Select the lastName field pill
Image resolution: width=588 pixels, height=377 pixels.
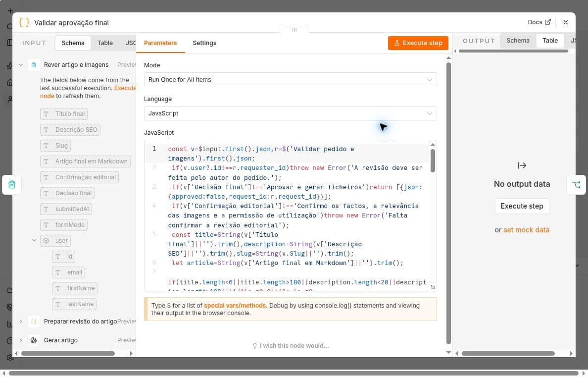click(74, 304)
